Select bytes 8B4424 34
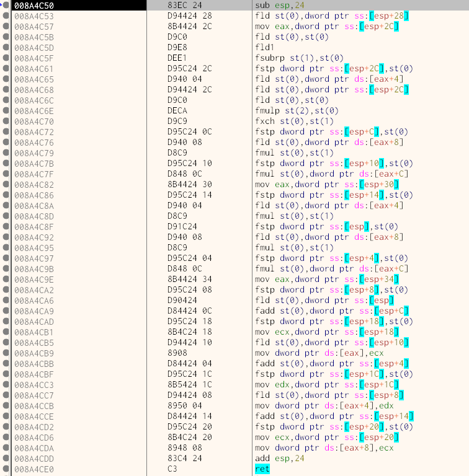469x476 pixels. pyautogui.click(x=190, y=279)
